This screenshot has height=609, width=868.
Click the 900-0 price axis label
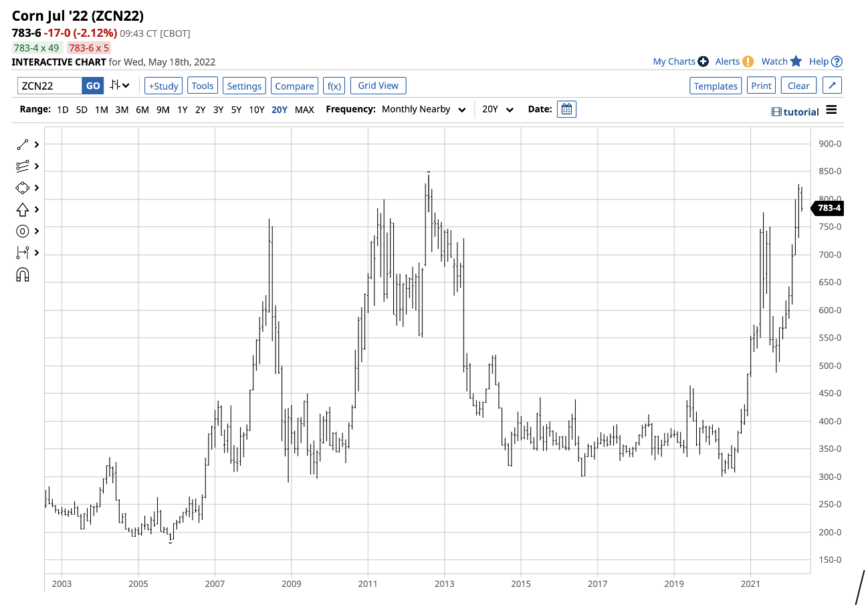(829, 144)
